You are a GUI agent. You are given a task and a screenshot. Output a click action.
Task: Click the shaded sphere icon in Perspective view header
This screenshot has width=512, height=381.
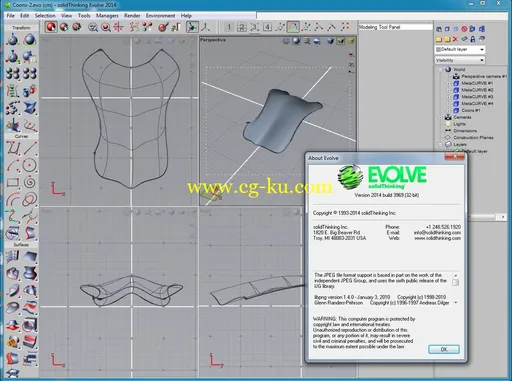[296, 41]
